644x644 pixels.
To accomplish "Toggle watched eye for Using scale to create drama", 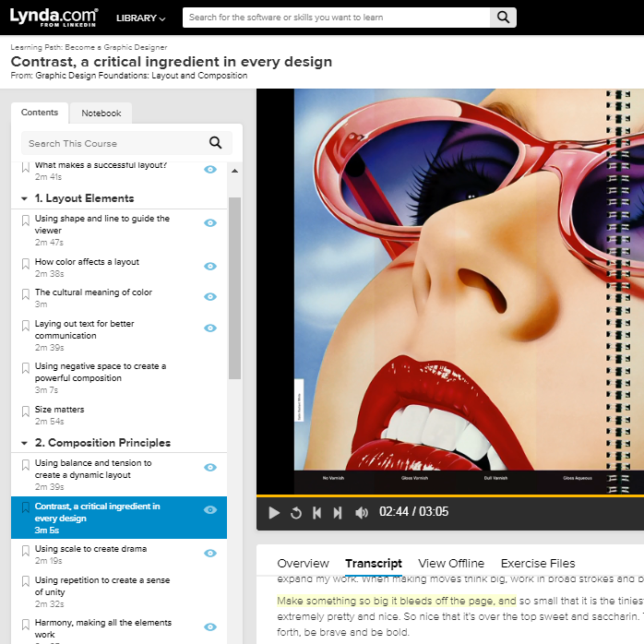I will [x=210, y=554].
